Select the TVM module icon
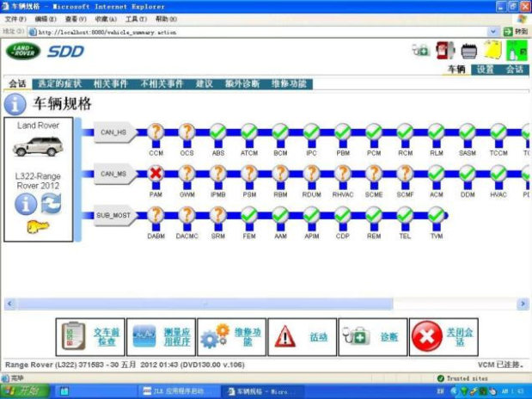Viewport: 532px width, 399px height. pos(437,215)
